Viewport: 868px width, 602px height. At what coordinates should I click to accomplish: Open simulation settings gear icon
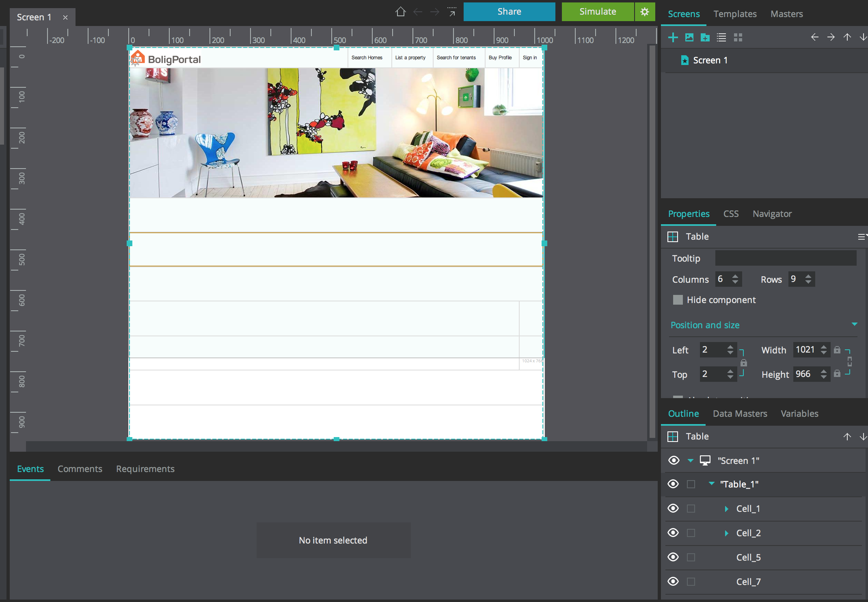tap(645, 12)
